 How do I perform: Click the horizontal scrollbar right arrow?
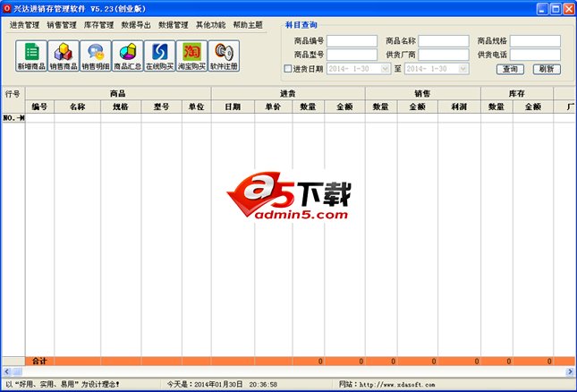point(570,371)
